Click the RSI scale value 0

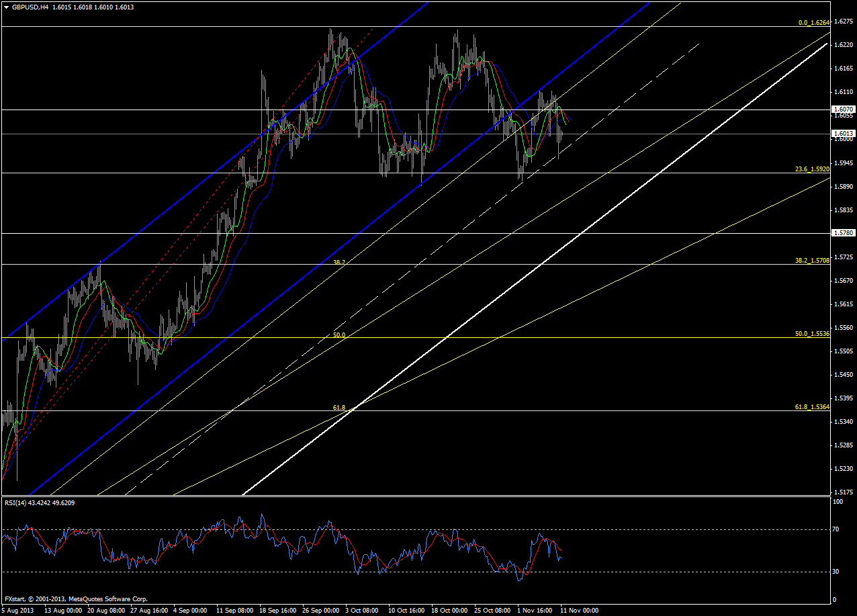(x=836, y=599)
